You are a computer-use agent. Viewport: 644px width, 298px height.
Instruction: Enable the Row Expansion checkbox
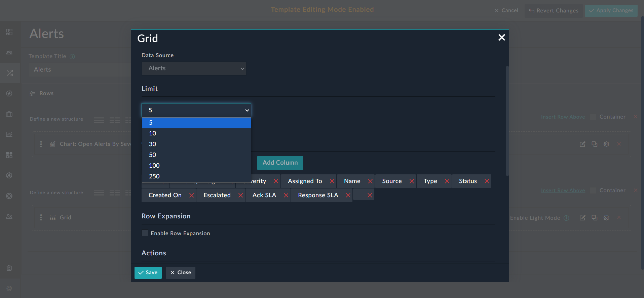pos(145,233)
